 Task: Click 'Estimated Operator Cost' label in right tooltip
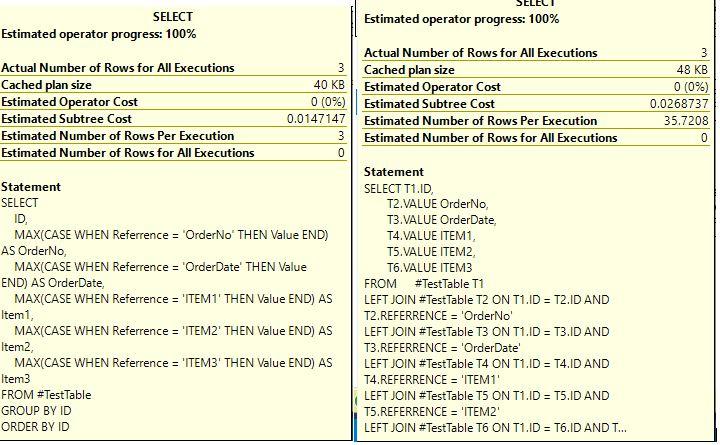click(x=432, y=87)
